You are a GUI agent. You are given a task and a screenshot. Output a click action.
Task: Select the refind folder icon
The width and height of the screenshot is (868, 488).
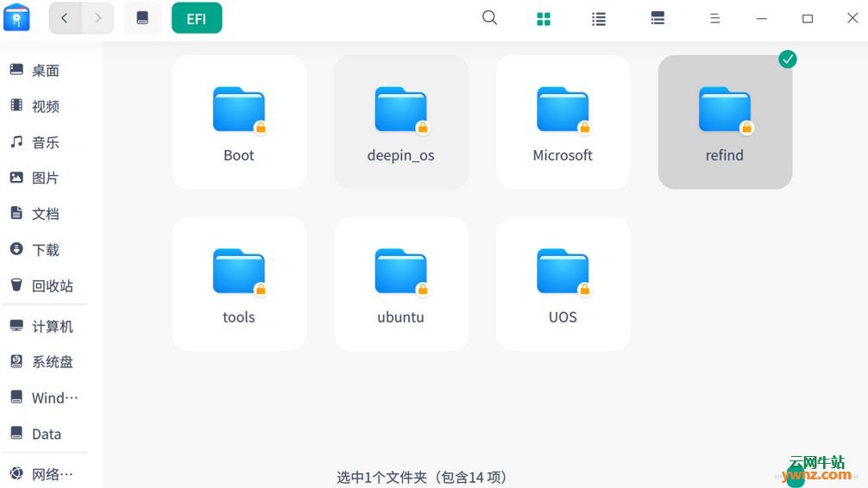coord(725,109)
